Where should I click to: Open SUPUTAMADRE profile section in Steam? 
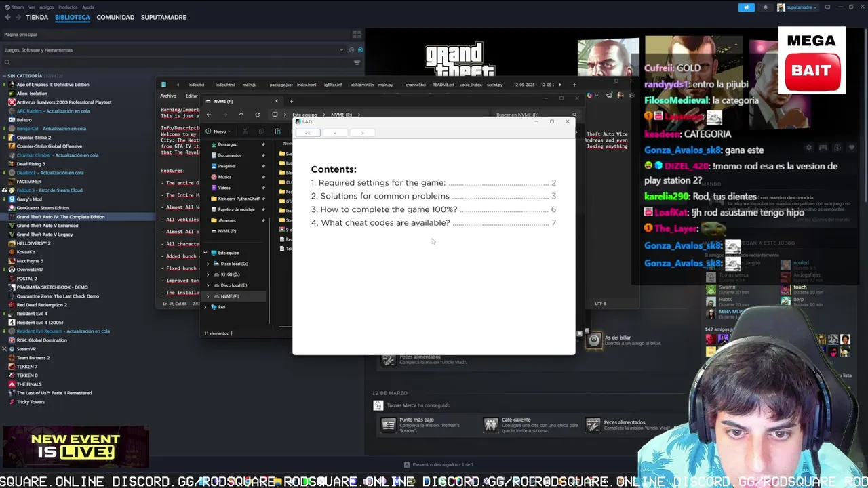163,17
